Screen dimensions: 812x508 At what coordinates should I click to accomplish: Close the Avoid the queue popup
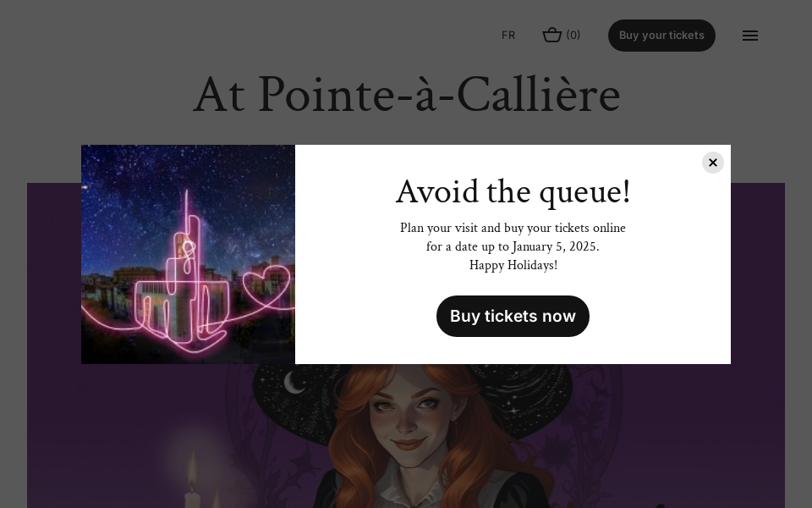pos(713,163)
